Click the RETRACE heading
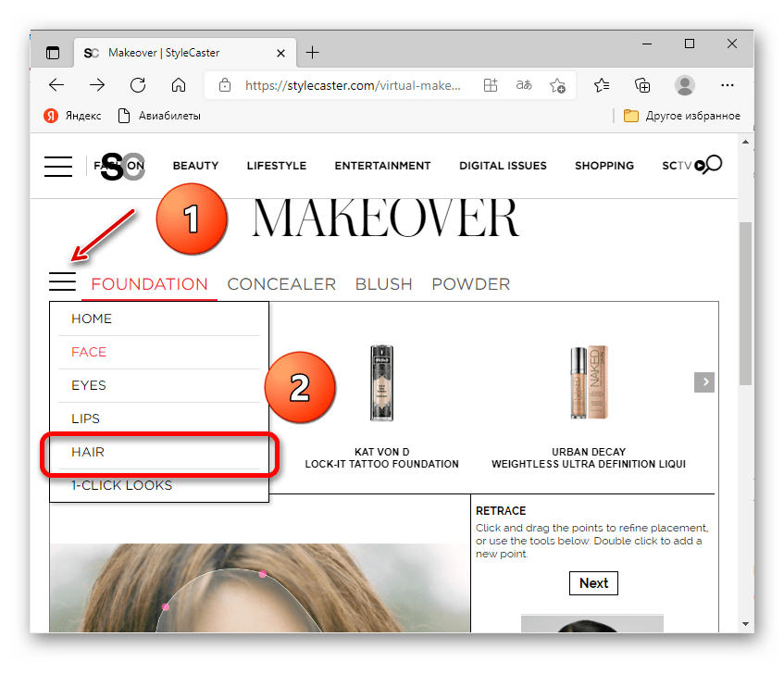The height and width of the screenshot is (687, 784). click(x=501, y=511)
